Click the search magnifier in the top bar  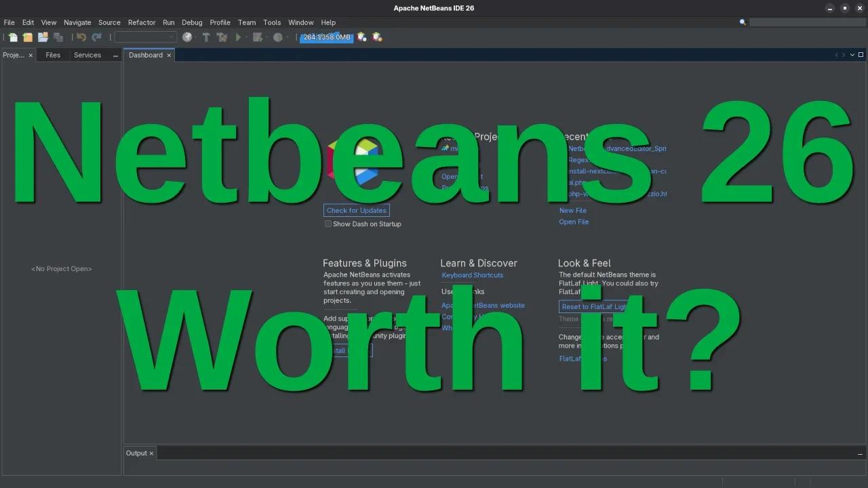[x=743, y=22]
